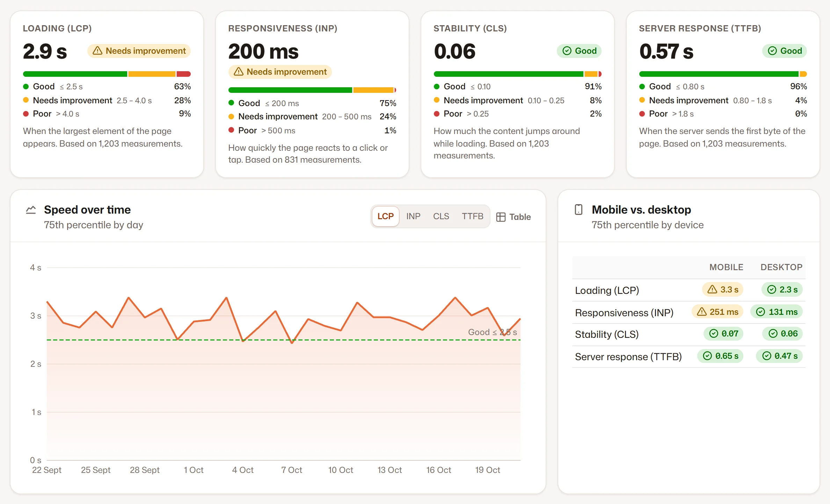
Task: Open the Table view of speed data
Action: tap(514, 217)
